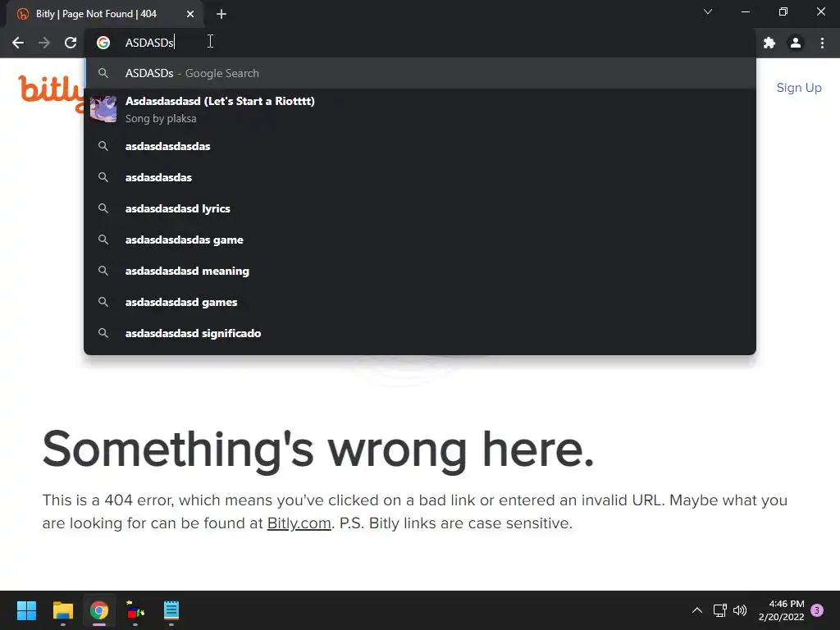Show hidden system tray icons

tap(697, 610)
